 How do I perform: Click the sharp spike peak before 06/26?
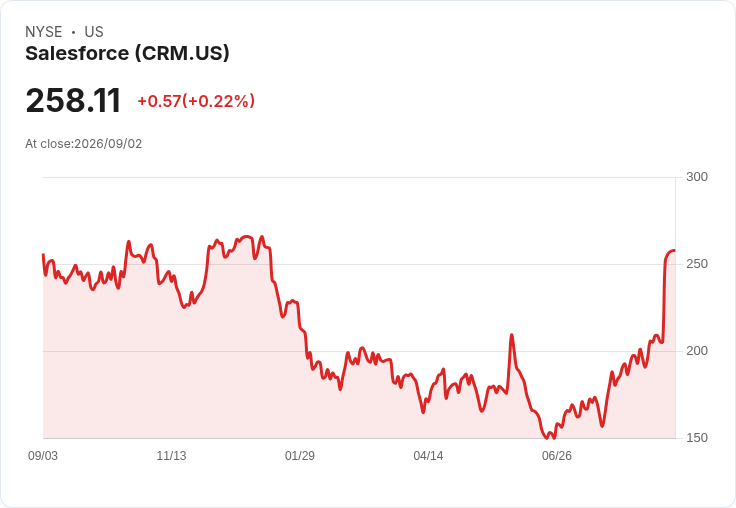pyautogui.click(x=512, y=335)
